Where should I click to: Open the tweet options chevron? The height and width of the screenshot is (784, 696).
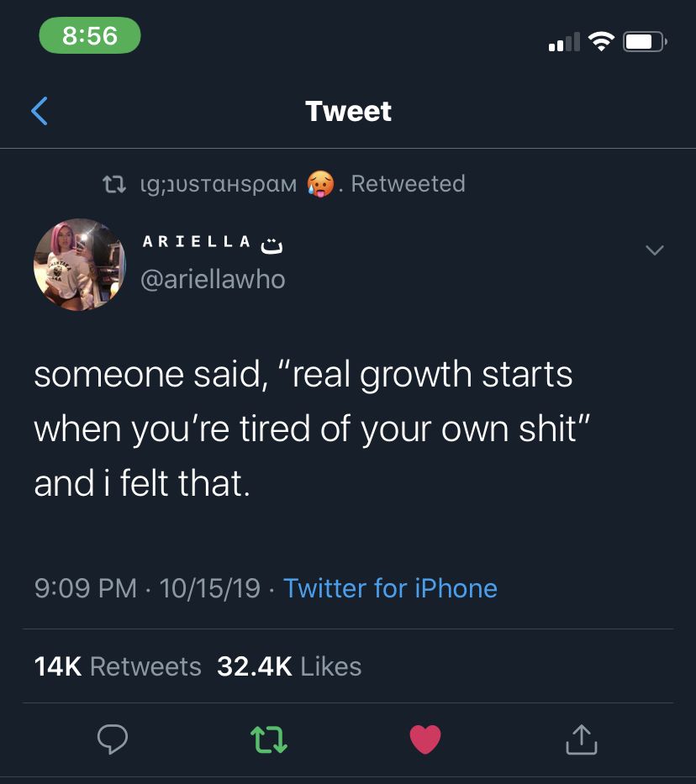pyautogui.click(x=653, y=250)
